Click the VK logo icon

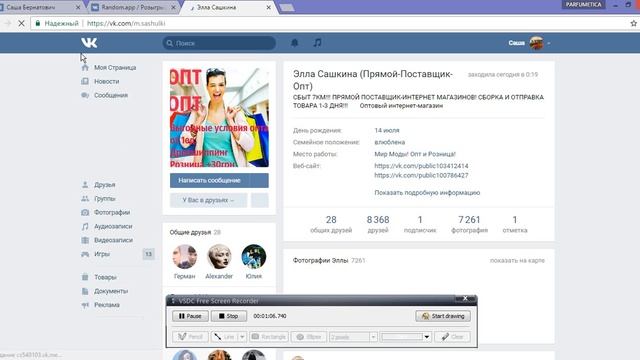(x=89, y=42)
